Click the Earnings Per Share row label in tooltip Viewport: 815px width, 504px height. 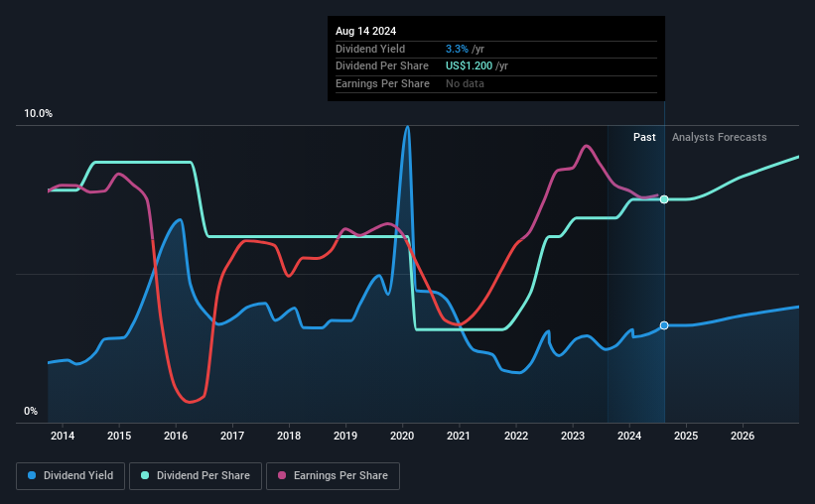tap(382, 83)
